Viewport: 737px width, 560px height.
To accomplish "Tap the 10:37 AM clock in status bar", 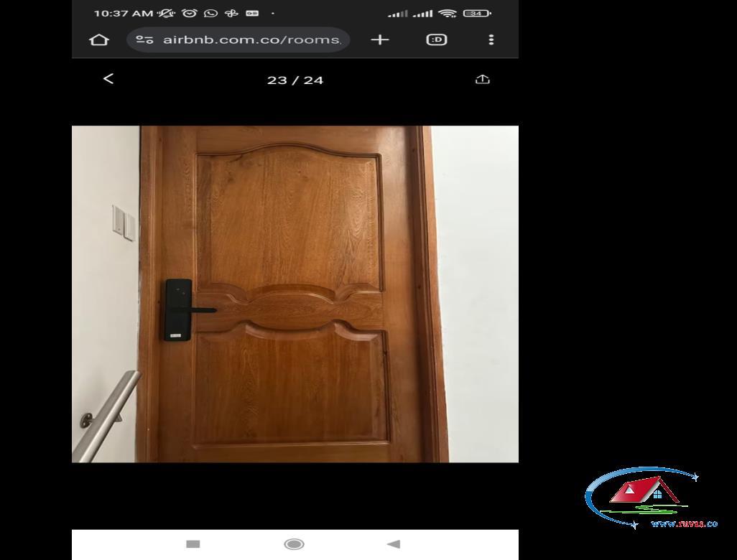I will 124,13.
